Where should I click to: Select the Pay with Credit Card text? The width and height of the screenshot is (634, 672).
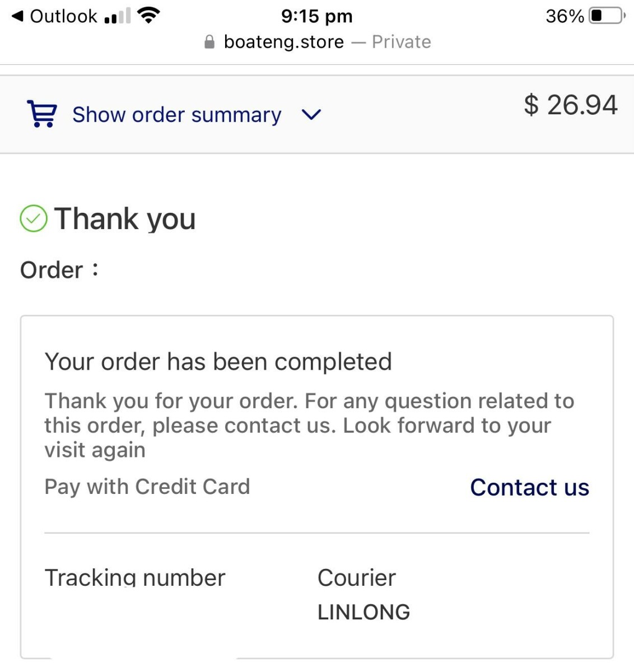[147, 487]
